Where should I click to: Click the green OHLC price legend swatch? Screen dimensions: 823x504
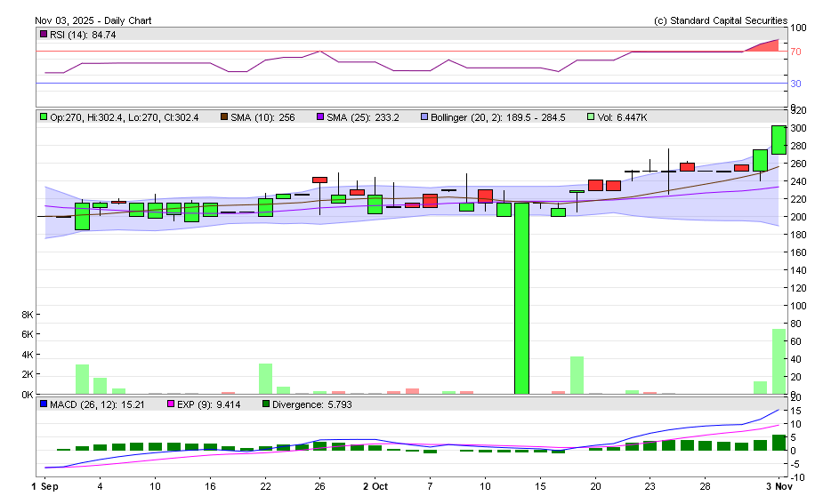pos(43,116)
